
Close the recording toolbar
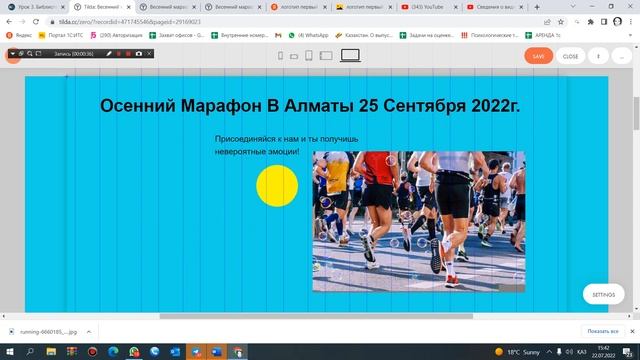click(149, 53)
